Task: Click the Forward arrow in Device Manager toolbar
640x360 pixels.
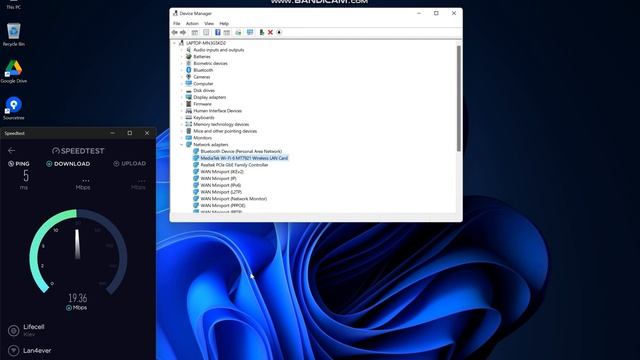Action: click(183, 32)
